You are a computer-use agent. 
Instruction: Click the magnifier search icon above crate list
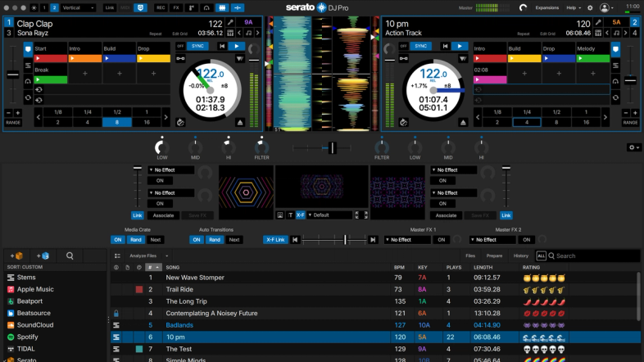70,256
